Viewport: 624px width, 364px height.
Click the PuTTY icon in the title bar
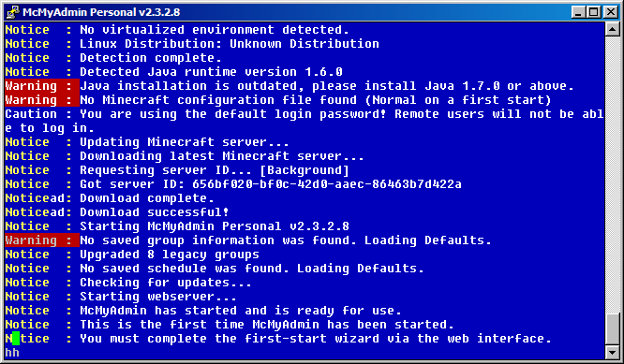click(x=12, y=12)
